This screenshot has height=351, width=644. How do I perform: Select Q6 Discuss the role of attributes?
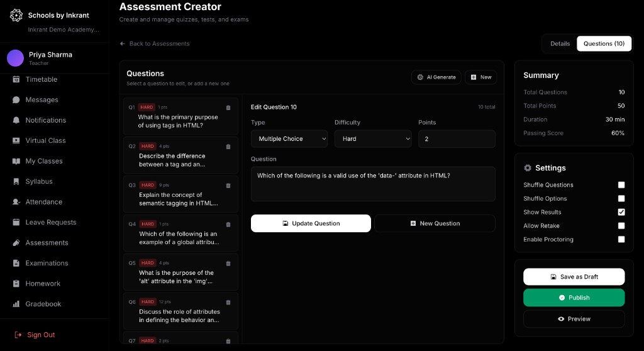180,311
